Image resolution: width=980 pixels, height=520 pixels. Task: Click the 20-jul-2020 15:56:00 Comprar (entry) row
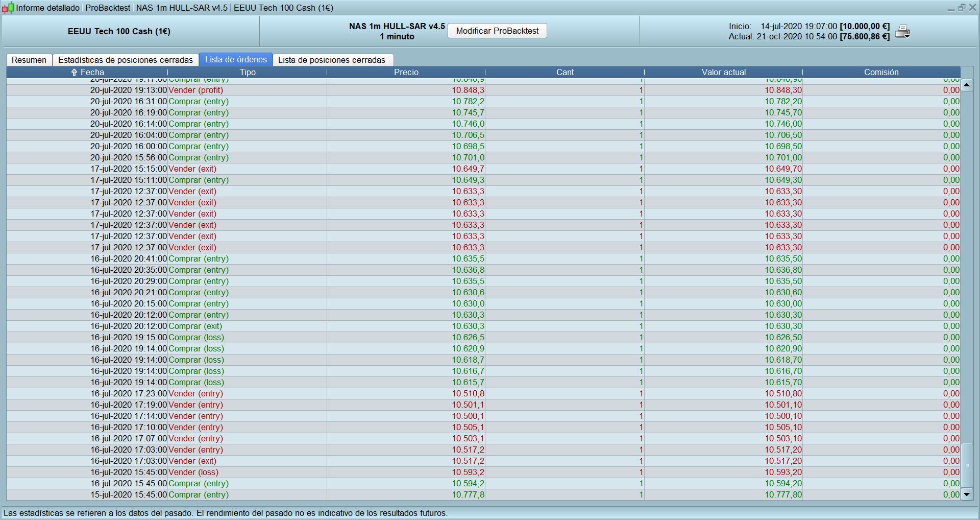coord(483,157)
